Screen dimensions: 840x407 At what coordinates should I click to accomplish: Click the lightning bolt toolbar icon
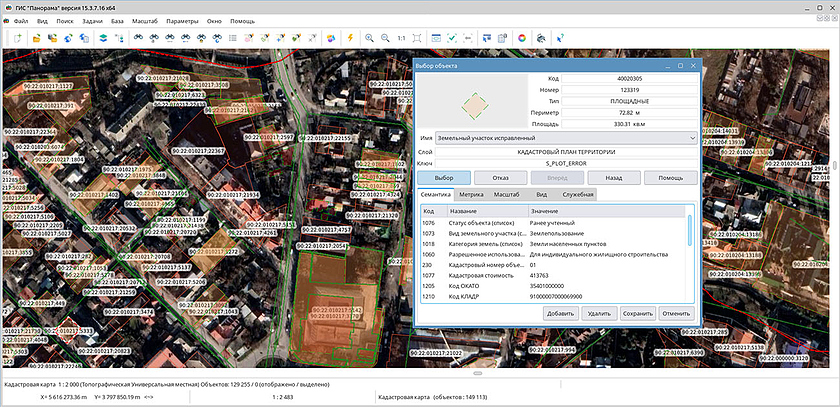coord(350,37)
